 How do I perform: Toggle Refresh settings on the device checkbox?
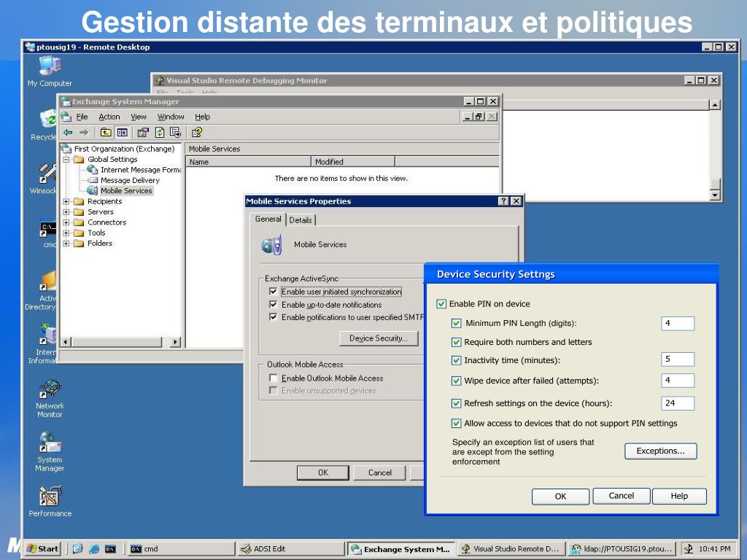coord(457,403)
